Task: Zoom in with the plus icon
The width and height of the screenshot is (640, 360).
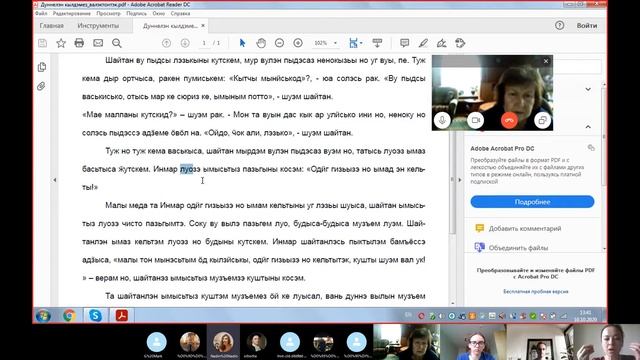Action: point(298,43)
